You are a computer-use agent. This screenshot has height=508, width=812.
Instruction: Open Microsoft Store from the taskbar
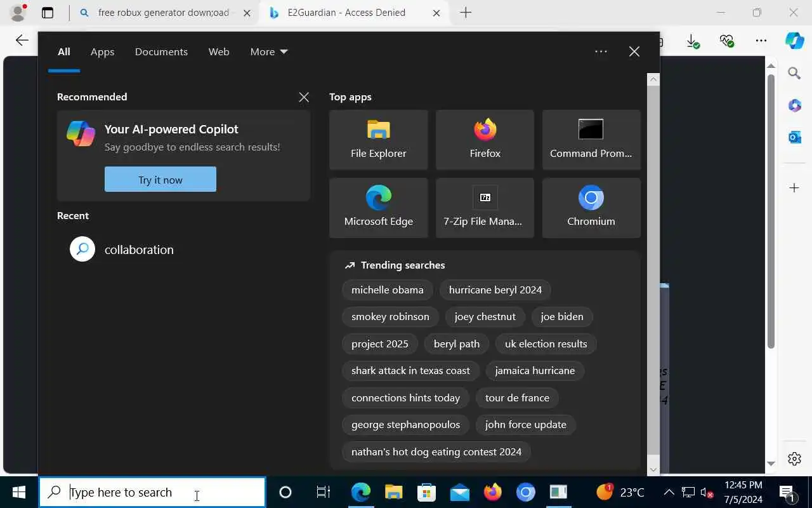(x=426, y=492)
